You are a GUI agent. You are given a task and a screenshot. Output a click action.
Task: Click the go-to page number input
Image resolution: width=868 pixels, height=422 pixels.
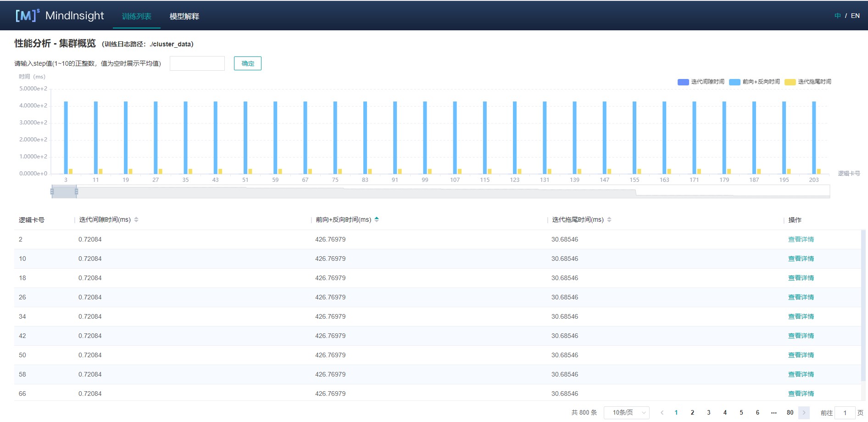845,413
